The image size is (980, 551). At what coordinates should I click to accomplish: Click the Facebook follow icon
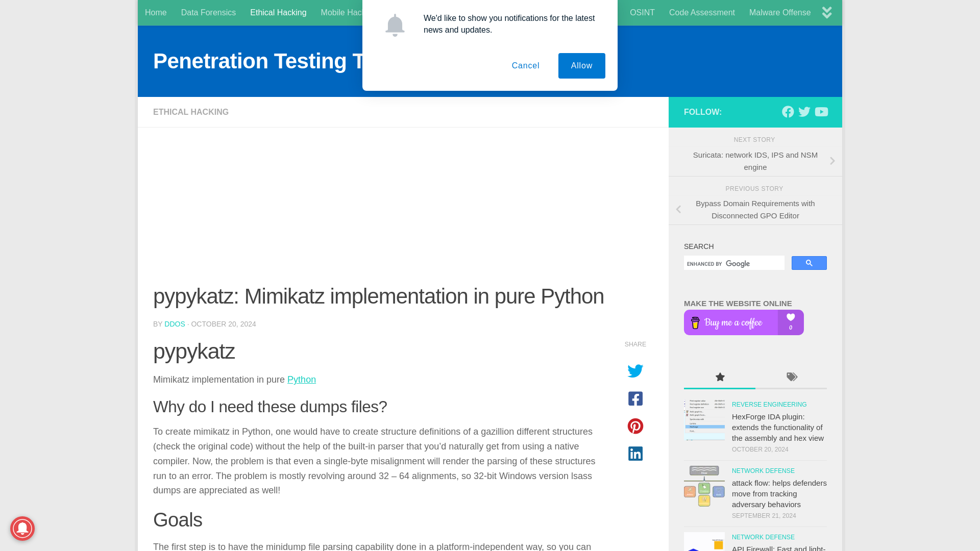coord(788,112)
